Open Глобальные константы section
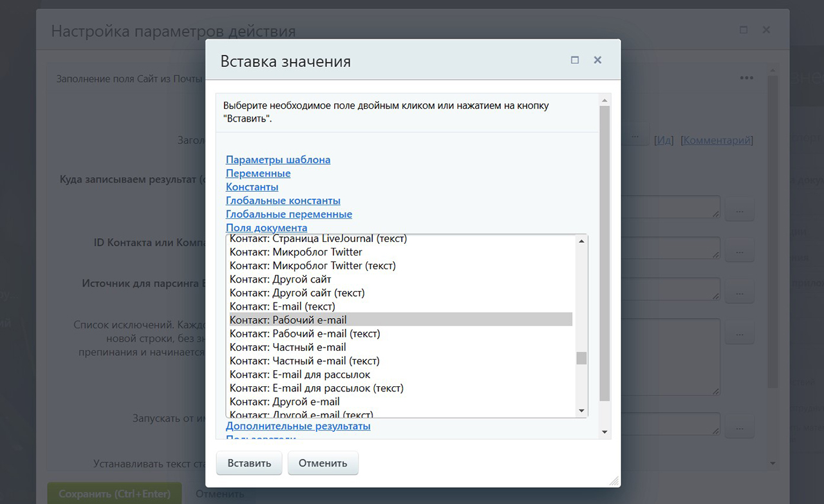824x504 pixels. 283,200
